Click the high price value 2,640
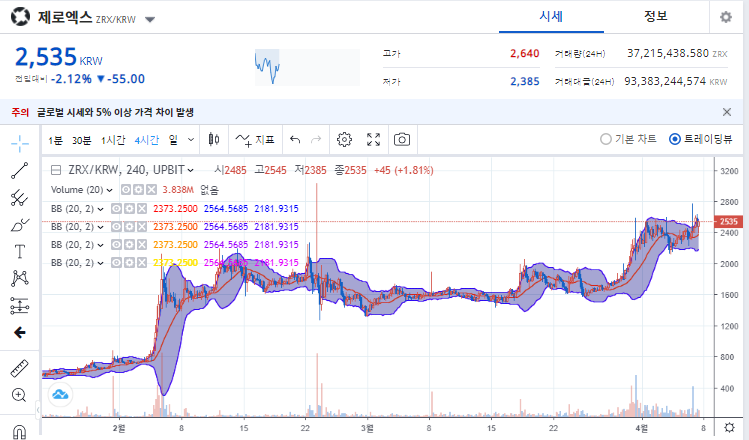This screenshot has height=440, width=749. (524, 54)
